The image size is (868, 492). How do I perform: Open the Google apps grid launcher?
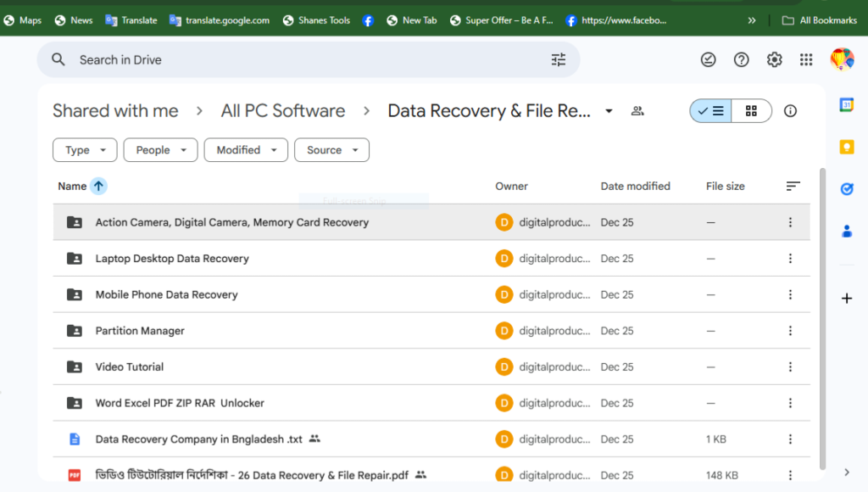coord(806,59)
